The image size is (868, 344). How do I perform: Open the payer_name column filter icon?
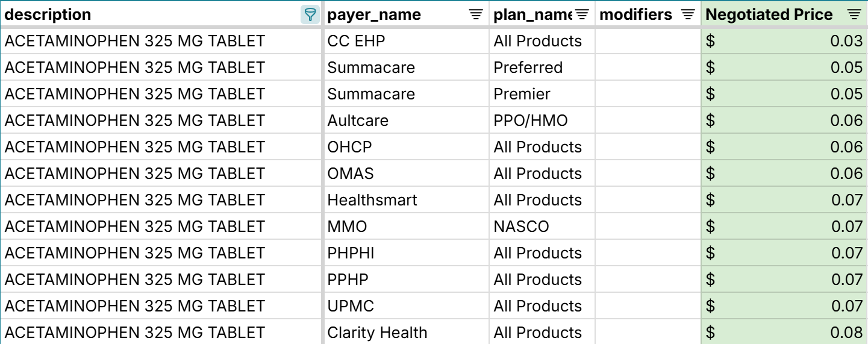click(x=476, y=15)
